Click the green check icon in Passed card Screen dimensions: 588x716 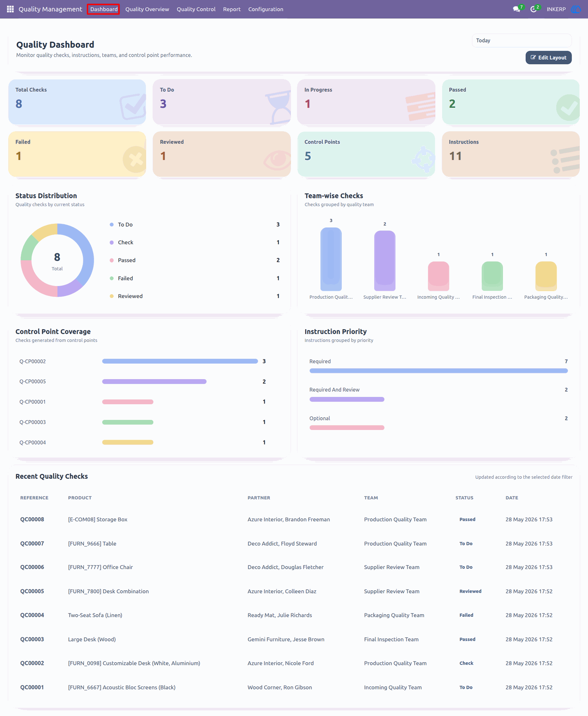click(567, 107)
